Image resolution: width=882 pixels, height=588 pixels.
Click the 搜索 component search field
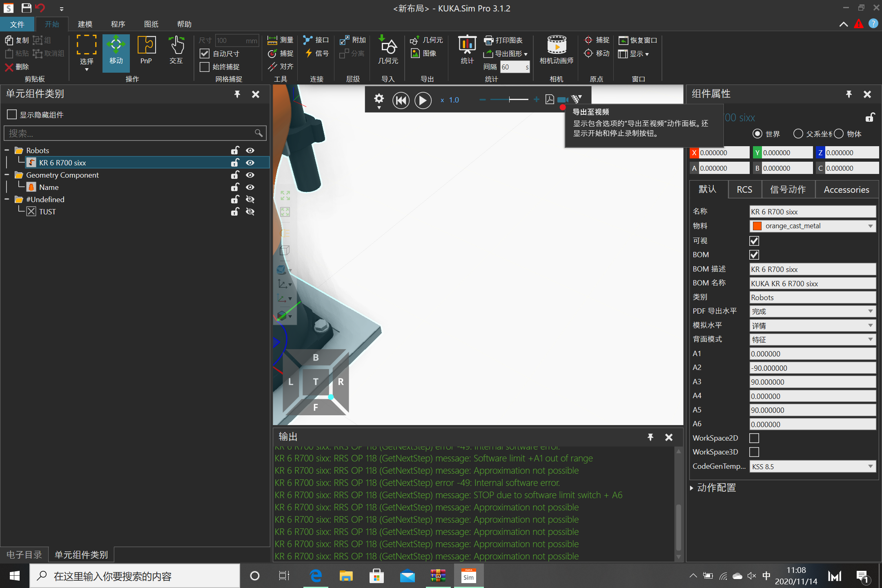pyautogui.click(x=135, y=133)
